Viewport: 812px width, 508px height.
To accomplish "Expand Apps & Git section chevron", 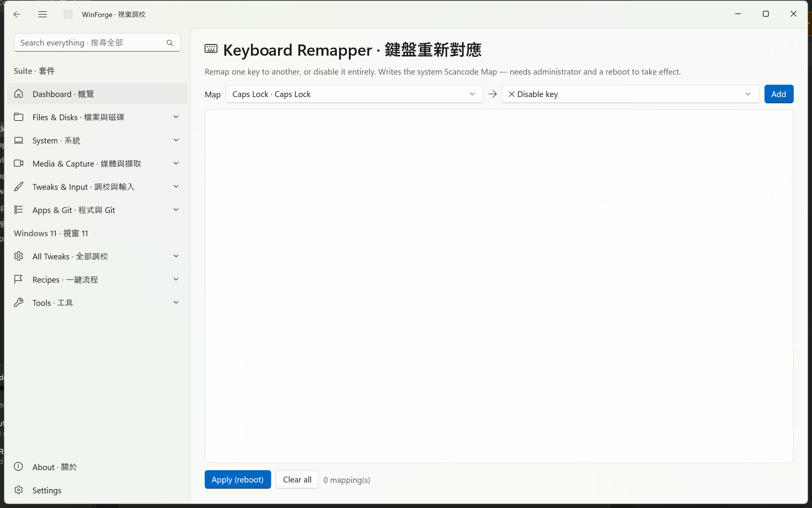I will coord(176,210).
